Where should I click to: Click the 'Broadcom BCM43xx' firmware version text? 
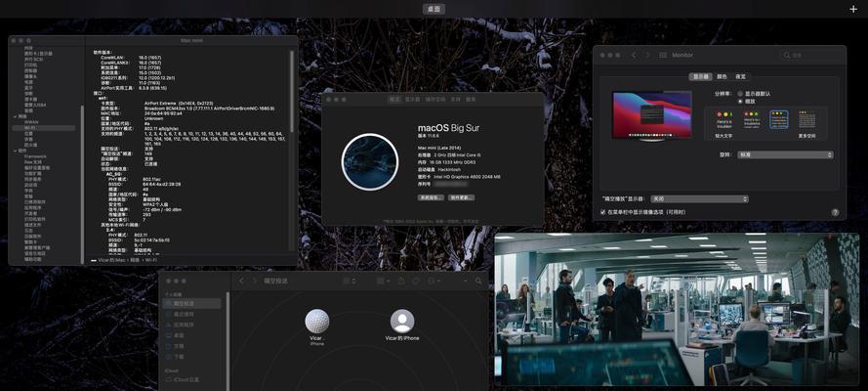209,109
